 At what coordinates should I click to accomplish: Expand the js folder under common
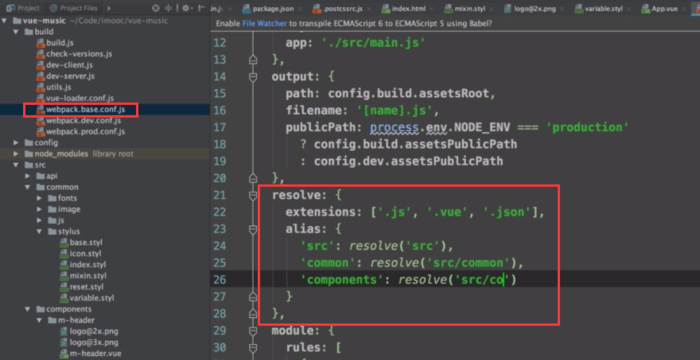coord(39,221)
